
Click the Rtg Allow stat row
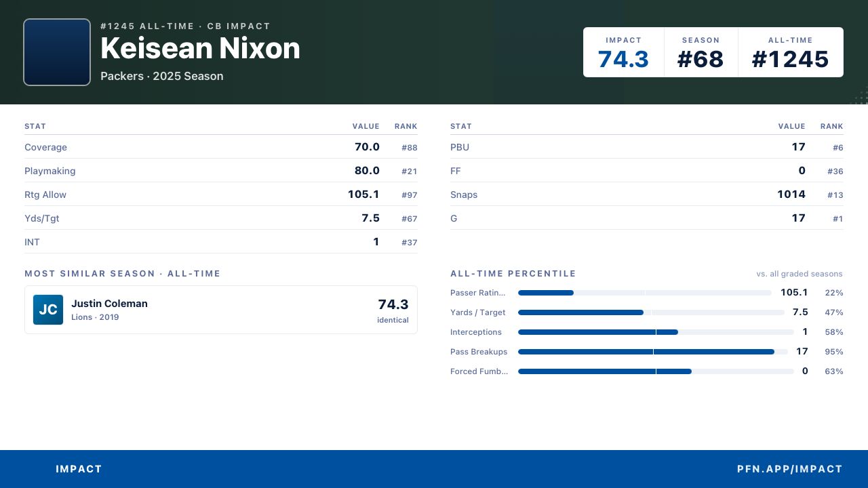point(221,195)
